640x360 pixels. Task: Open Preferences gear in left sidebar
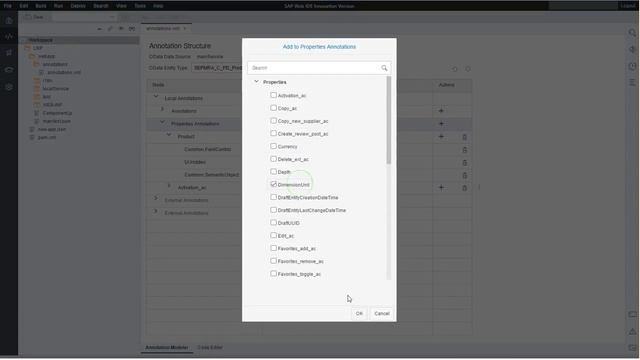pyautogui.click(x=9, y=87)
